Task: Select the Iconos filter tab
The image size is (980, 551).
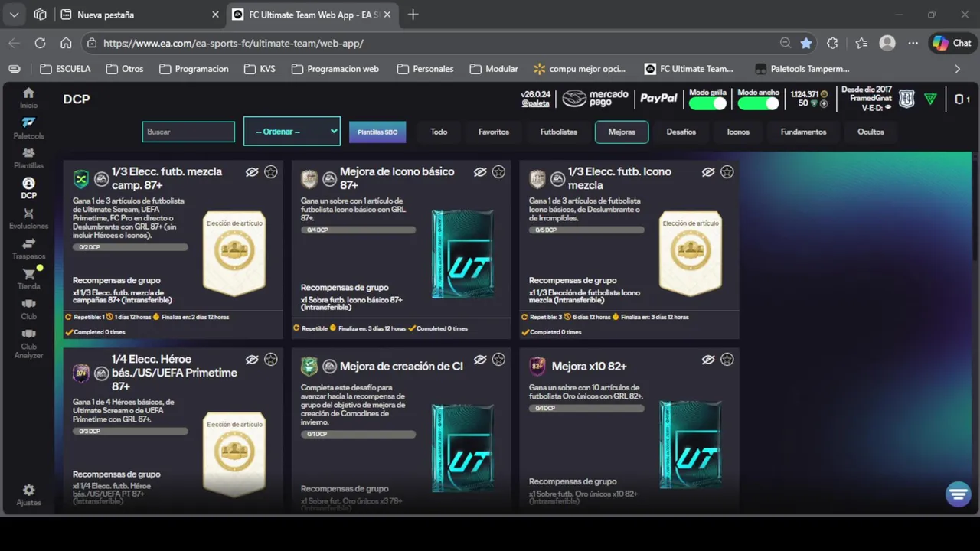Action: click(x=738, y=132)
